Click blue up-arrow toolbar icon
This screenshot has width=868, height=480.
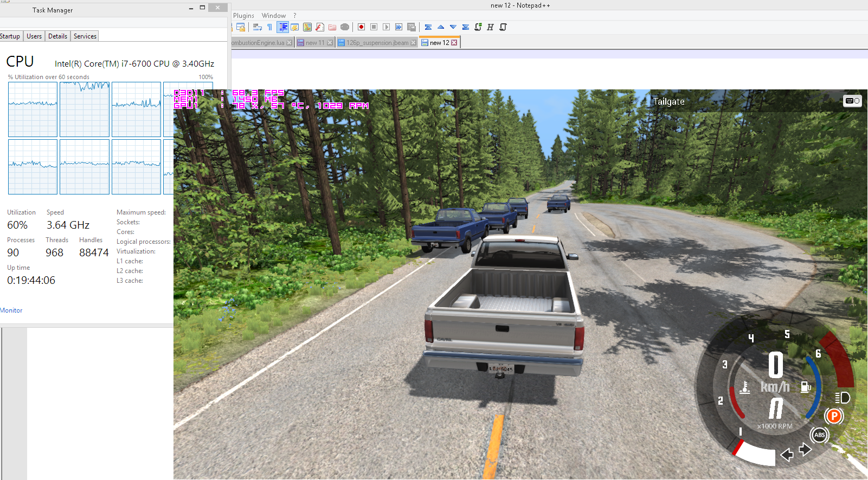point(440,27)
